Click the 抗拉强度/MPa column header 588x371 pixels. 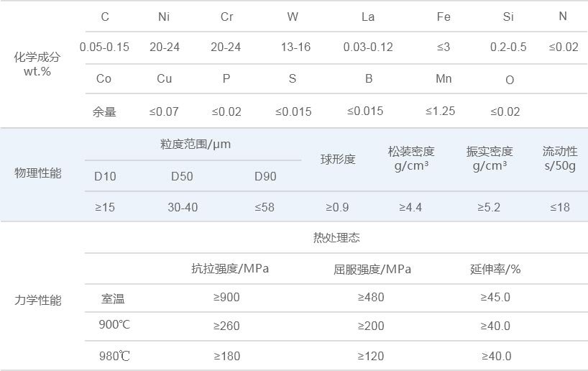[x=230, y=270]
